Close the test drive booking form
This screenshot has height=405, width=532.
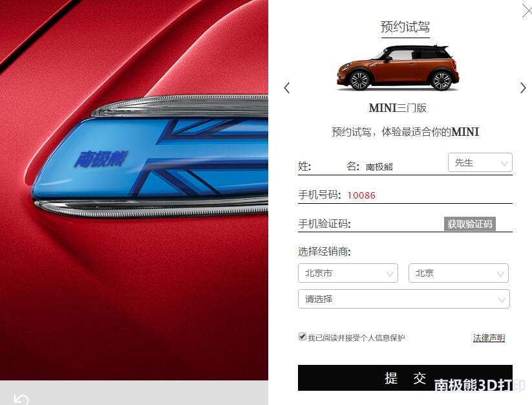[527, 11]
